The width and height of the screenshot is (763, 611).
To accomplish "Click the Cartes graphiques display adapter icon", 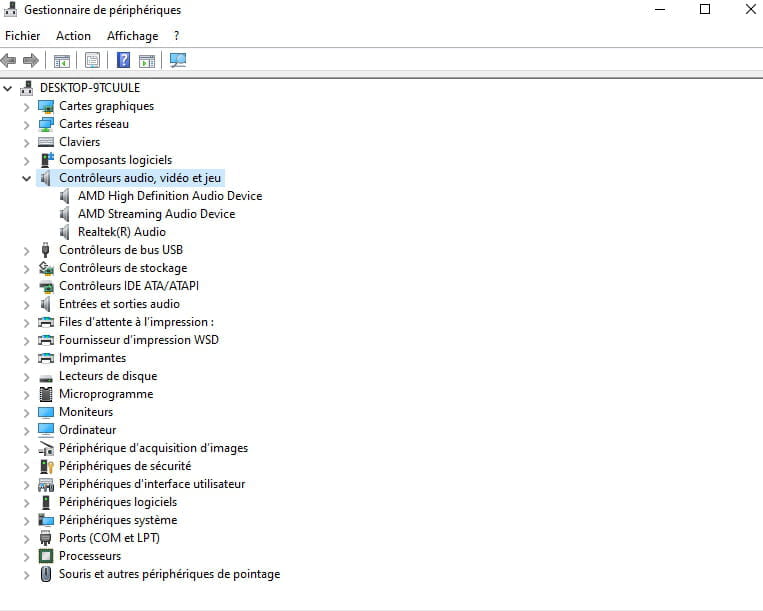I will (46, 107).
